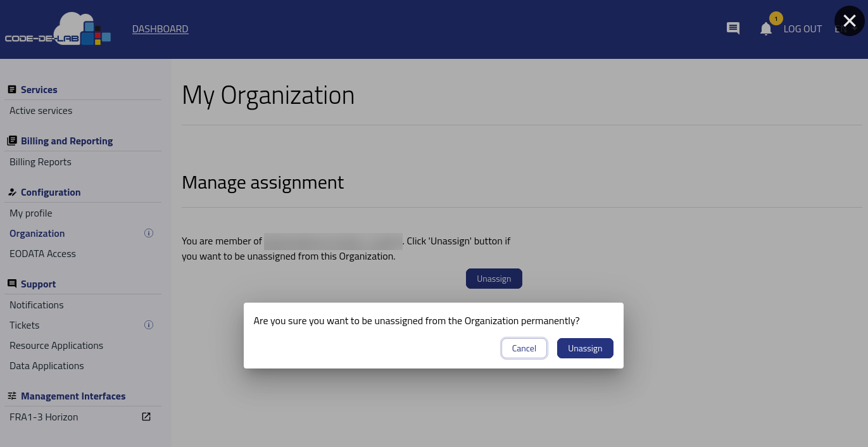The width and height of the screenshot is (868, 447).
Task: Click the Management Interfaces sliders icon
Action: pyautogui.click(x=12, y=396)
